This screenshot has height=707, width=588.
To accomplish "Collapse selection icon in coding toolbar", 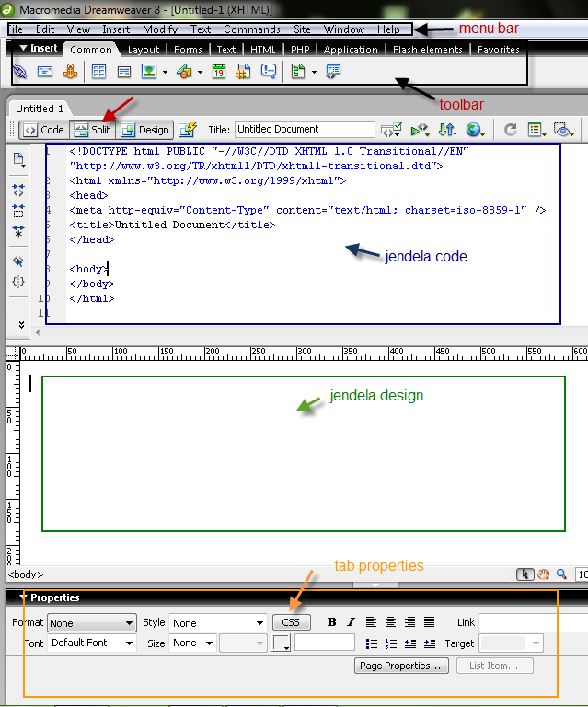I will click(x=18, y=211).
